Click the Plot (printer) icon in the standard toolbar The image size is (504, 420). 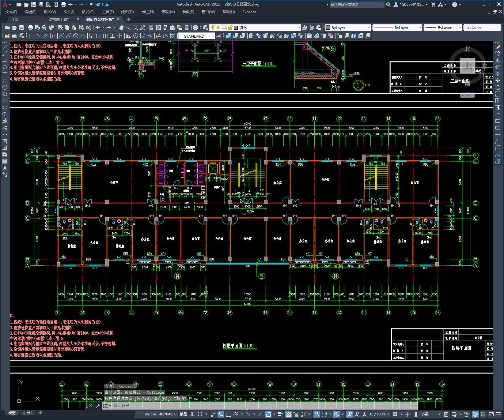coord(30,28)
